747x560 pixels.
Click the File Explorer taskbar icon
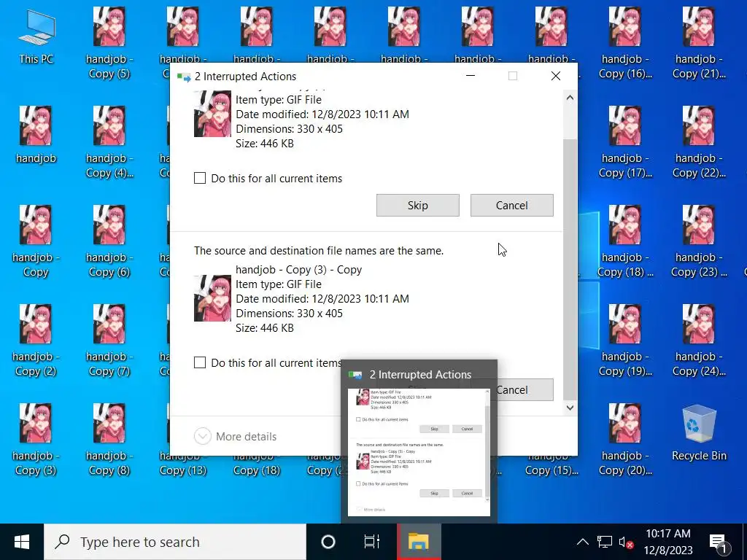tap(419, 542)
